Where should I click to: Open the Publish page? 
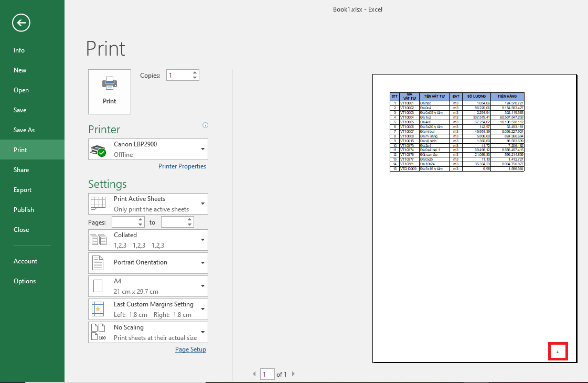pos(32,210)
